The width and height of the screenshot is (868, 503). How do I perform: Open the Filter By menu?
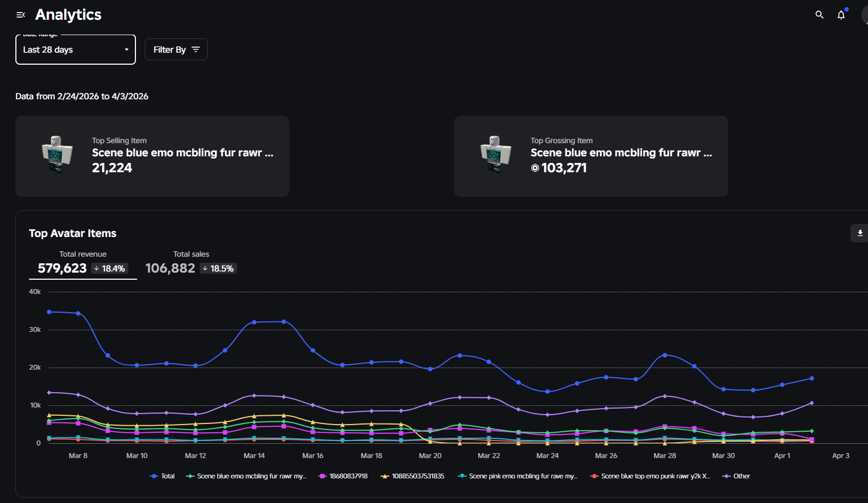tap(176, 50)
